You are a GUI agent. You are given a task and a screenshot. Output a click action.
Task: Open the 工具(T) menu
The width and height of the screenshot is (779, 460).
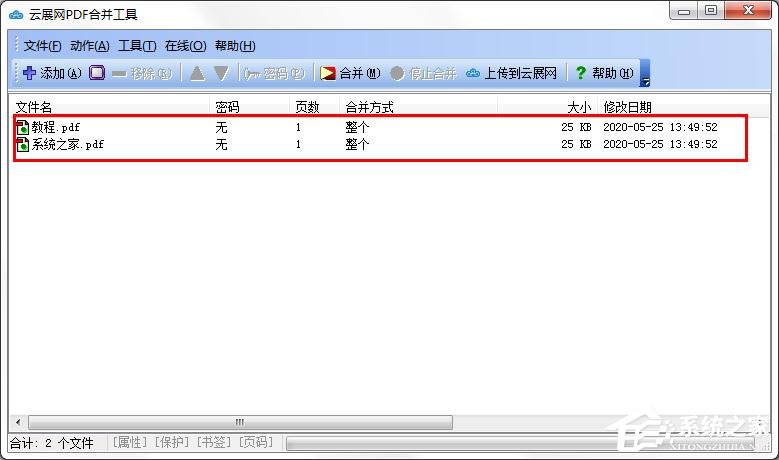pos(137,46)
